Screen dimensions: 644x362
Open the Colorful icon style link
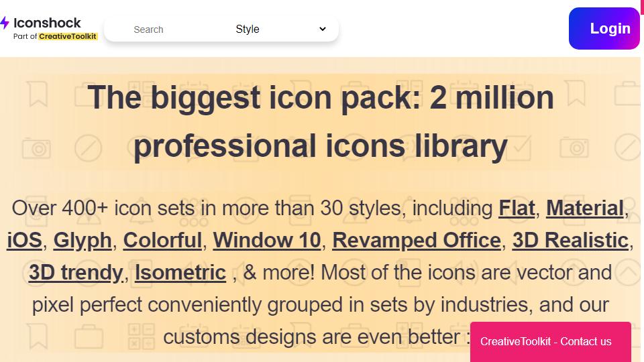162,240
